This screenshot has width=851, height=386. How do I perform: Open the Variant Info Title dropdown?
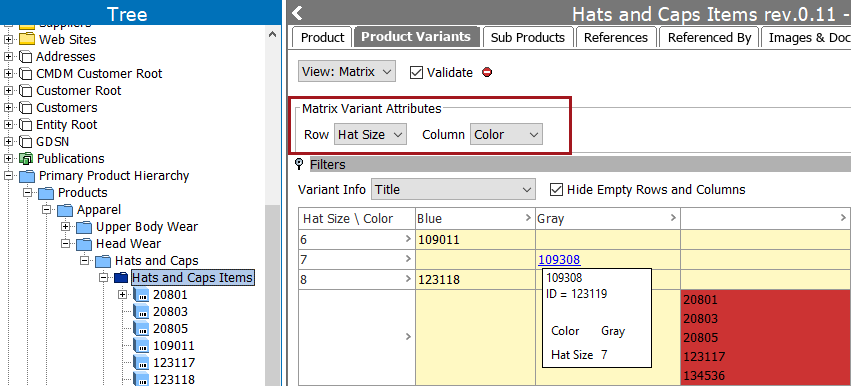pyautogui.click(x=453, y=189)
